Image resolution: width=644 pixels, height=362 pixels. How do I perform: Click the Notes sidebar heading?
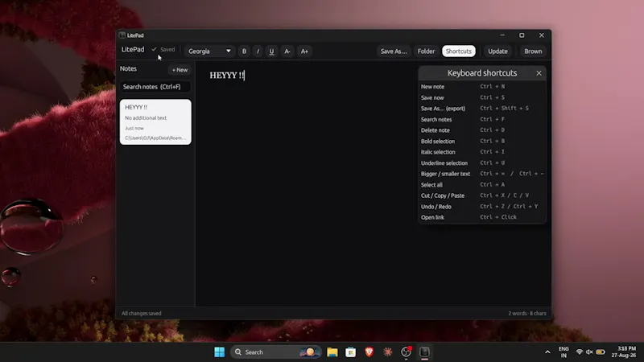tap(128, 68)
